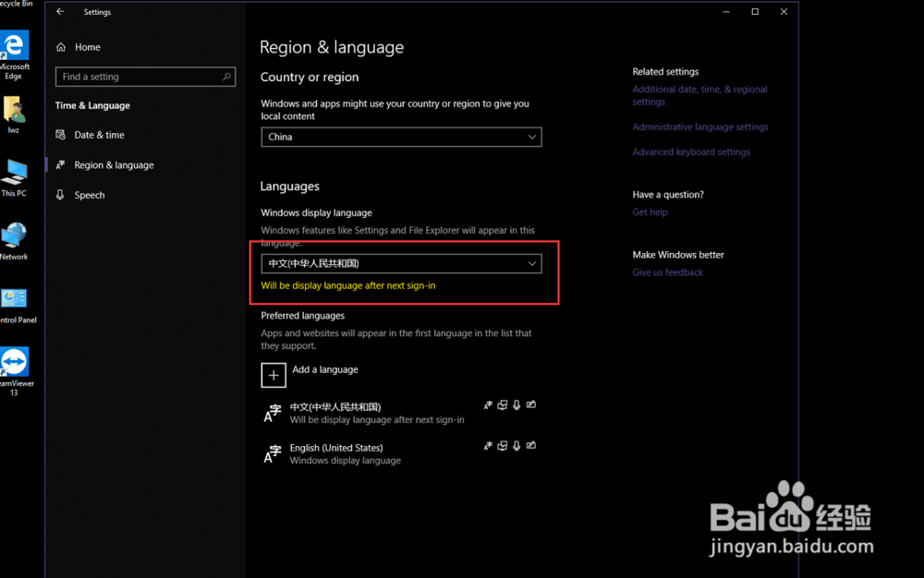
Task: Click the handwriting icon for Chinese
Action: coord(531,404)
